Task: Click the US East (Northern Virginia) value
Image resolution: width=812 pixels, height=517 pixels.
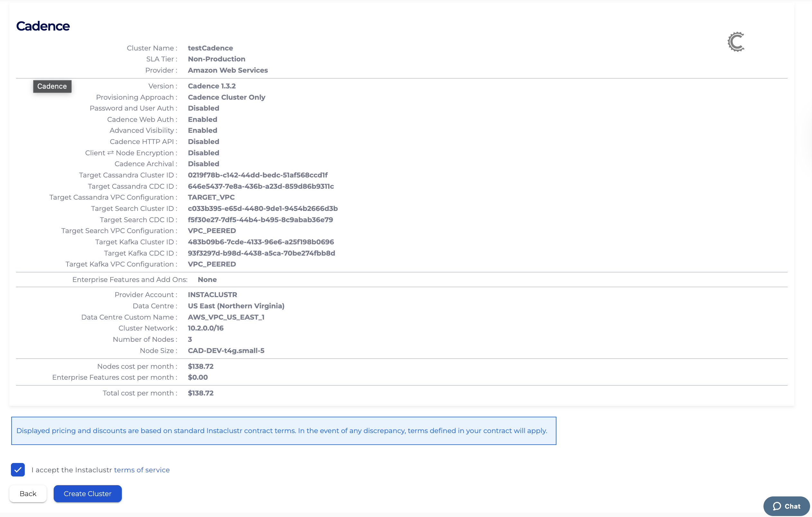Action: tap(236, 305)
